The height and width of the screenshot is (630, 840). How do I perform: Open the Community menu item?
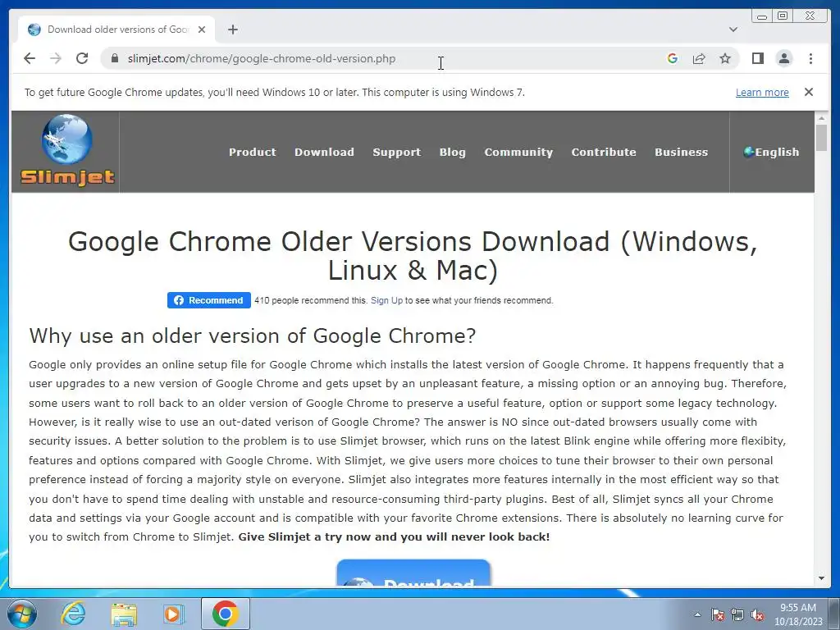(x=518, y=152)
